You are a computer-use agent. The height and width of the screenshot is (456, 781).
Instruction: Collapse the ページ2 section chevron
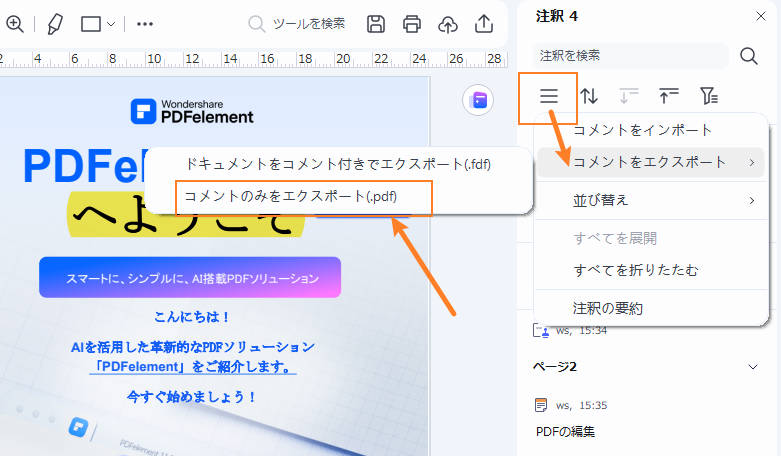click(x=753, y=367)
